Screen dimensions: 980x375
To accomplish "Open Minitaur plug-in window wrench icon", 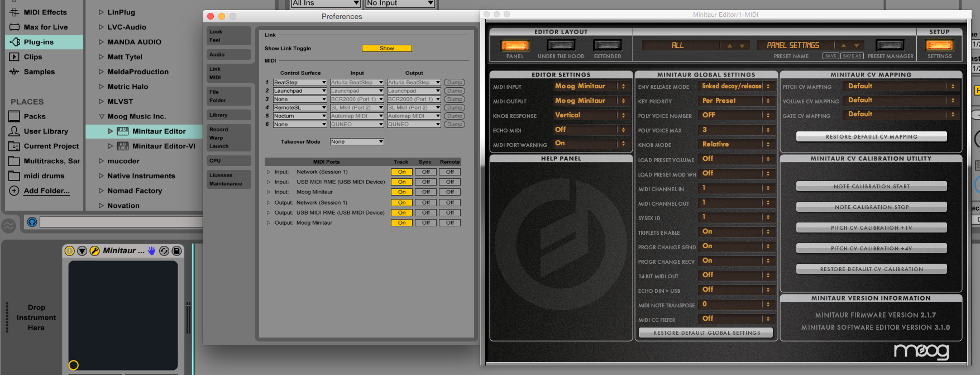I will click(x=94, y=251).
